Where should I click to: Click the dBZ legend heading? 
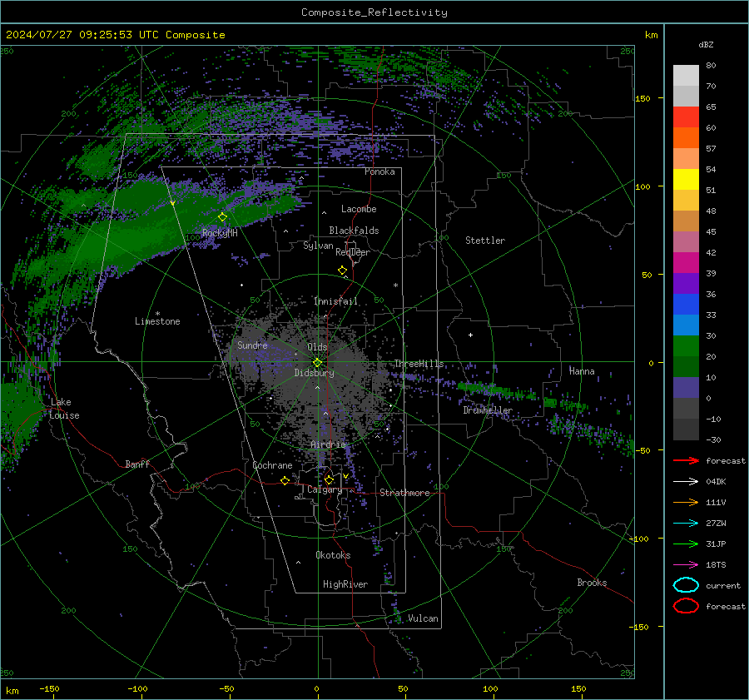click(706, 45)
